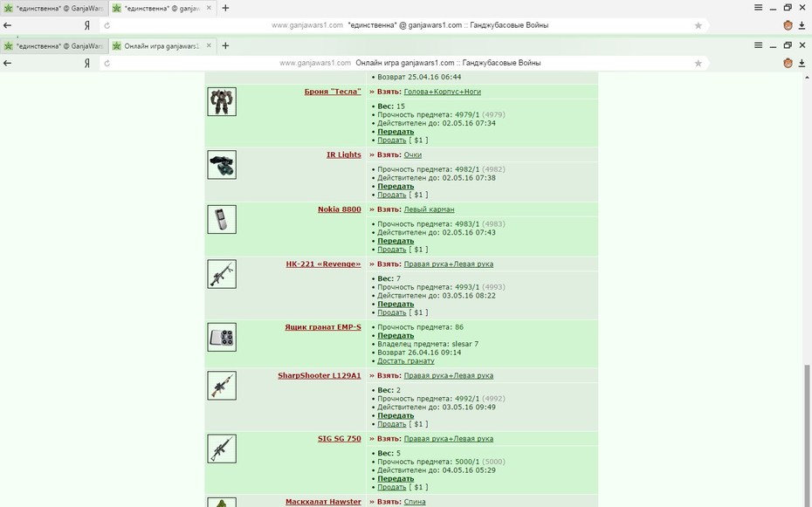Click the HK-221 Revenge rifle thumbnail

[x=222, y=274]
